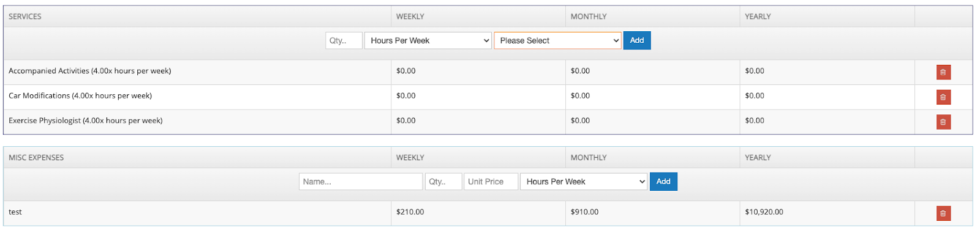Click the SERVICES column header

tap(25, 17)
